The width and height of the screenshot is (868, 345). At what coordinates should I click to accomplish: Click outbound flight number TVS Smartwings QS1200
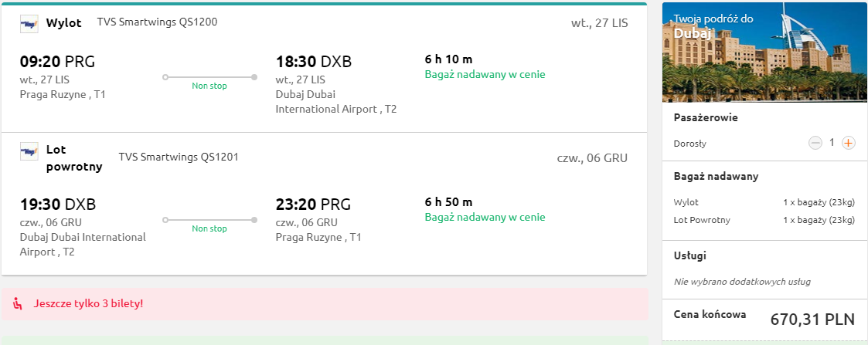pos(157,22)
